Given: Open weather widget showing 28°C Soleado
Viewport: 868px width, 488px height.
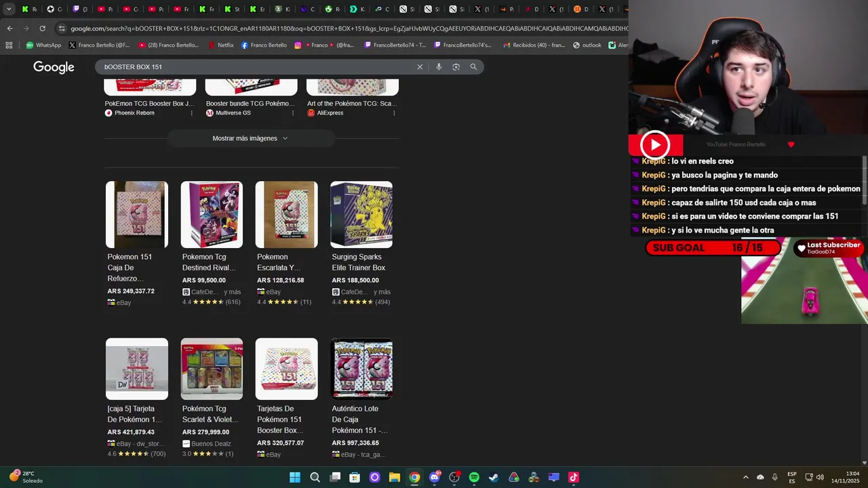Looking at the screenshot, I should pyautogui.click(x=26, y=477).
